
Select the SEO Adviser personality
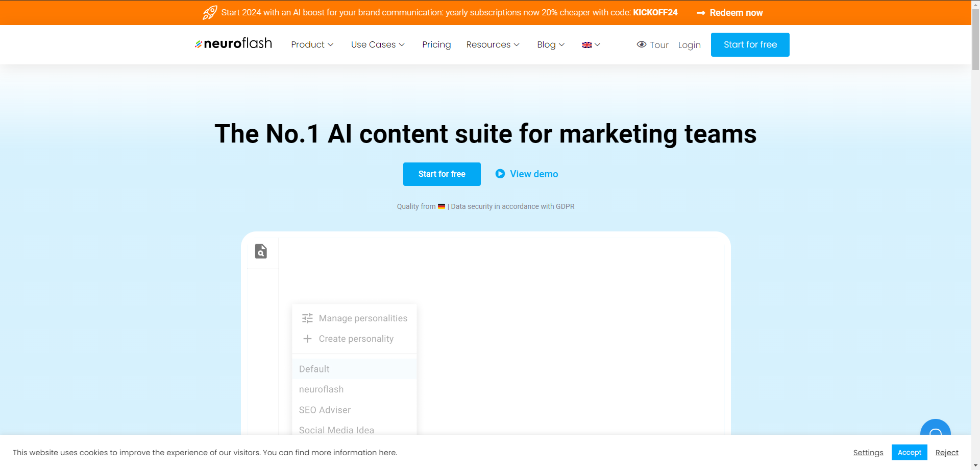point(325,410)
